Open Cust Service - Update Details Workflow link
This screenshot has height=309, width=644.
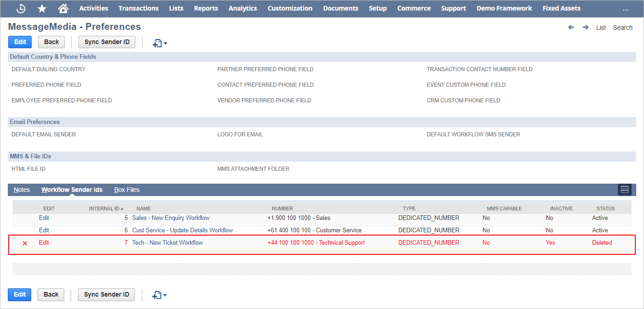(183, 230)
